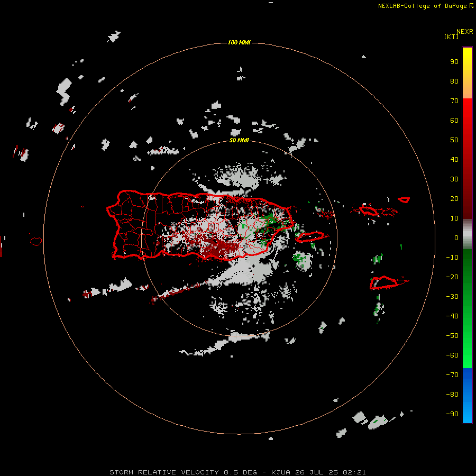Click the -80 knot scale label
The height and width of the screenshot is (476, 476).
tap(452, 395)
